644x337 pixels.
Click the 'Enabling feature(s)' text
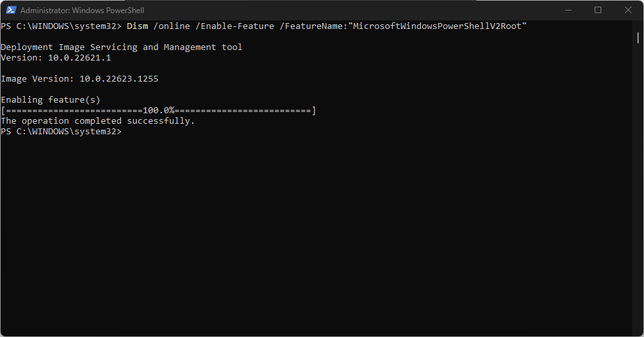point(51,100)
